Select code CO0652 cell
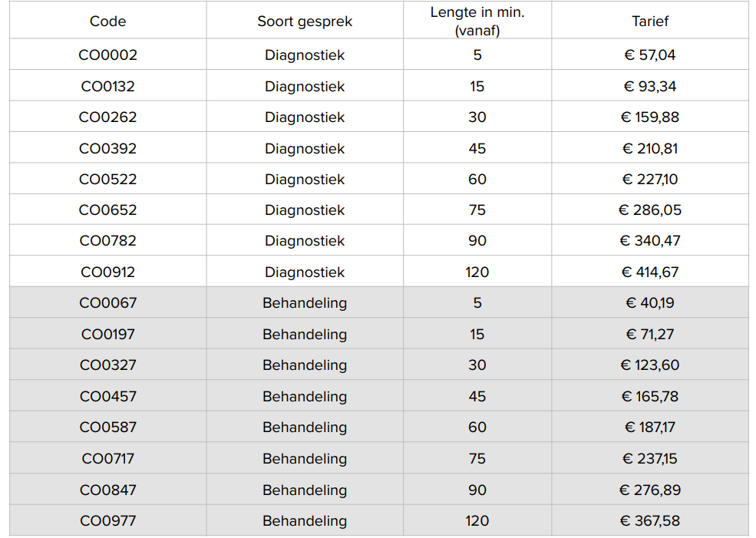The image size is (756, 538). 107,210
